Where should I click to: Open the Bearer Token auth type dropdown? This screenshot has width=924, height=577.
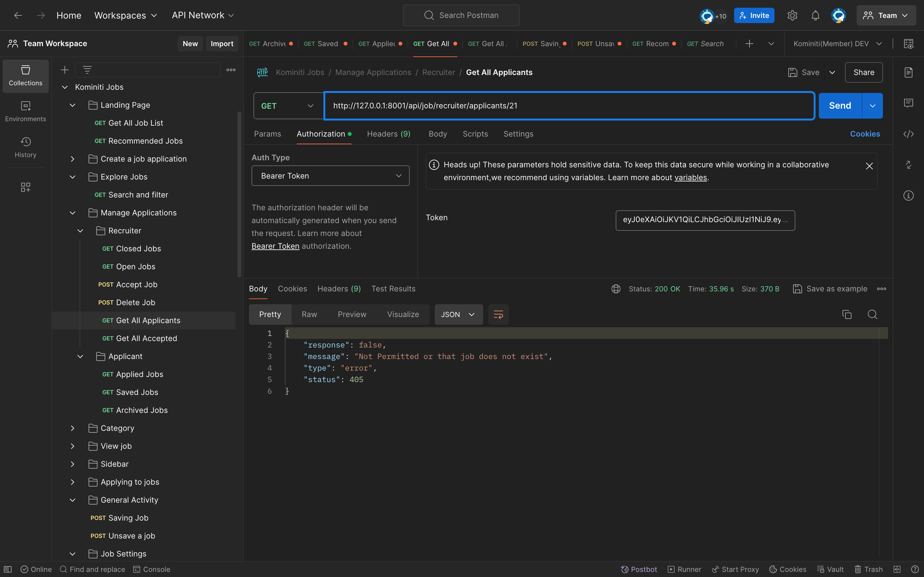pos(330,176)
